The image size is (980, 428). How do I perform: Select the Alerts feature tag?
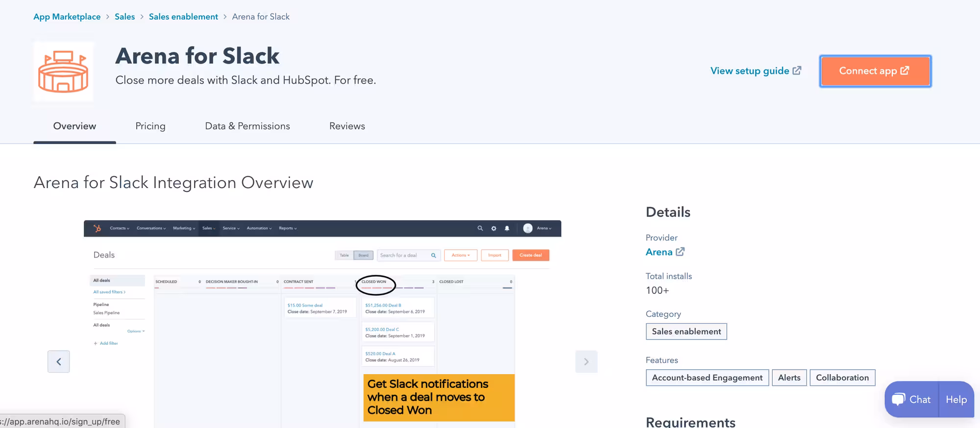[x=789, y=378]
